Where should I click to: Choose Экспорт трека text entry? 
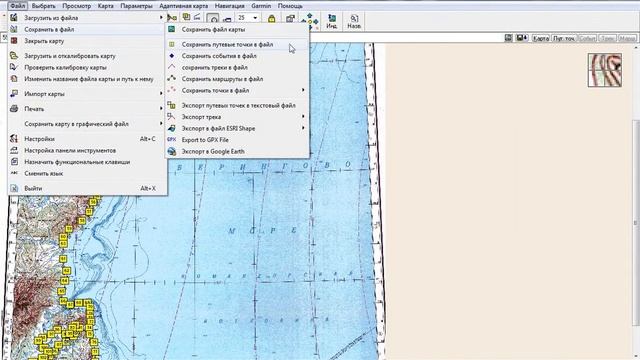coord(201,117)
